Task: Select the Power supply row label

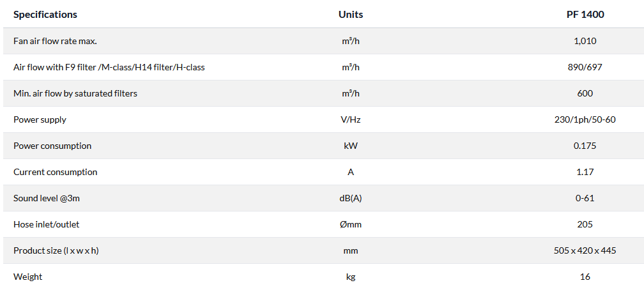Action: (x=40, y=119)
